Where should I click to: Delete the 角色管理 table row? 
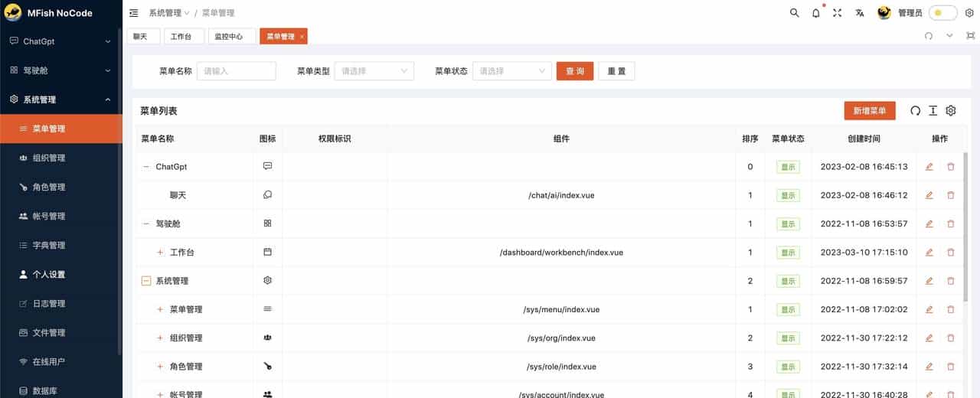(x=951, y=367)
